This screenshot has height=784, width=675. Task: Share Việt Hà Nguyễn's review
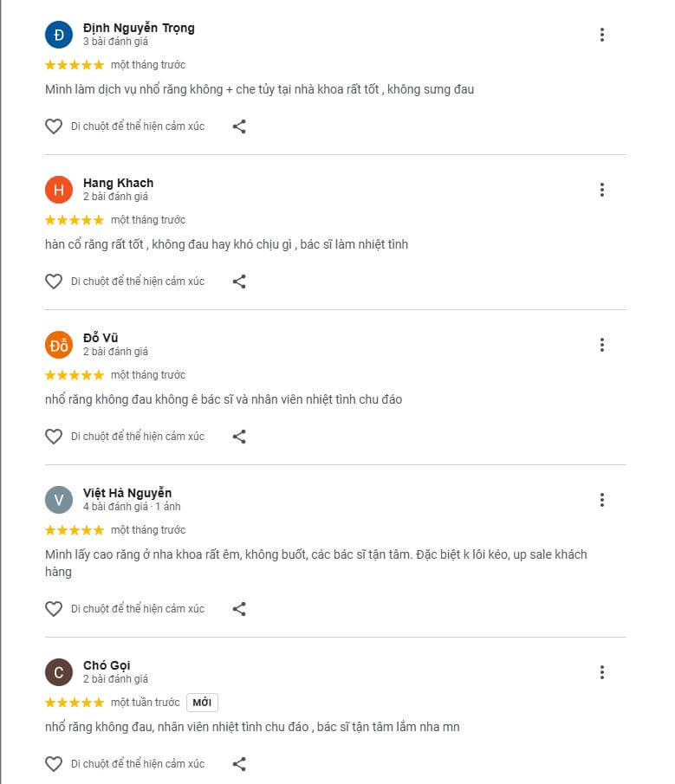[239, 609]
